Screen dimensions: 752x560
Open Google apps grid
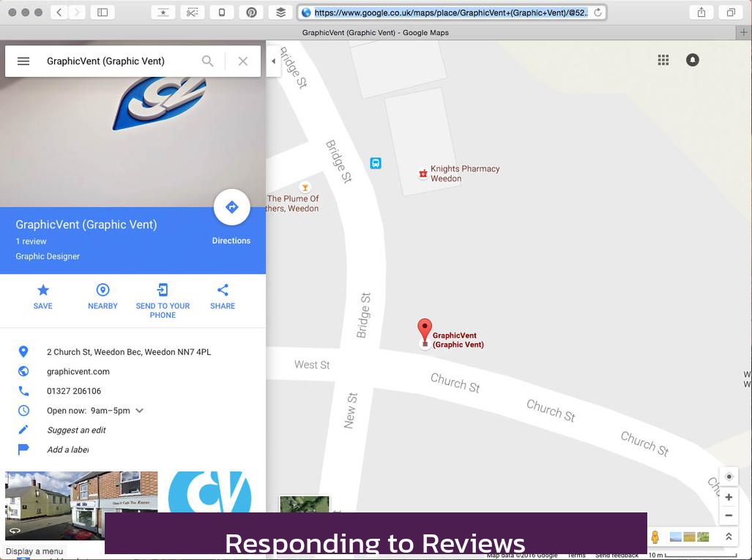point(663,60)
